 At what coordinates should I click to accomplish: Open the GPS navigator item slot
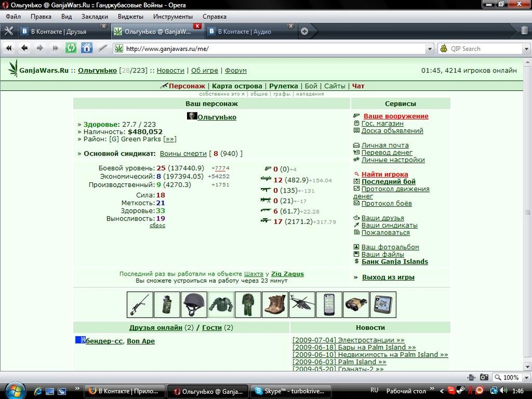point(383,305)
